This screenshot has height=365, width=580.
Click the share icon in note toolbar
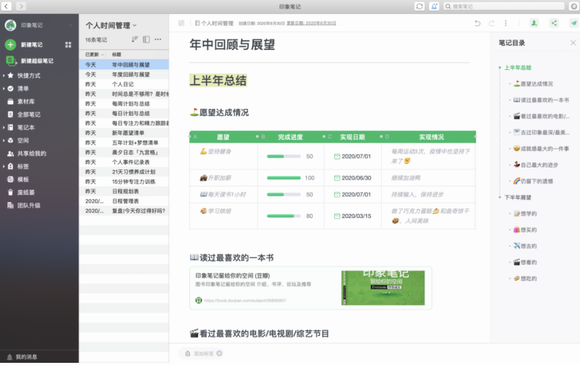(554, 23)
